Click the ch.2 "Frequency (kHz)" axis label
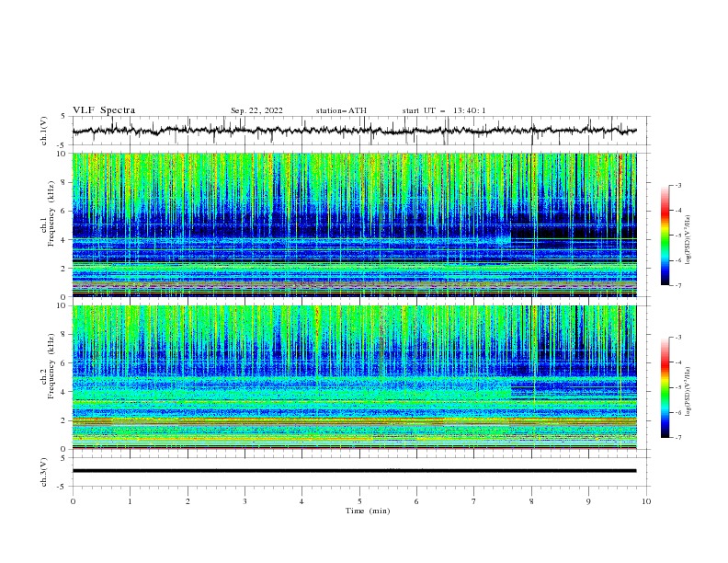728x563 pixels. pyautogui.click(x=51, y=365)
